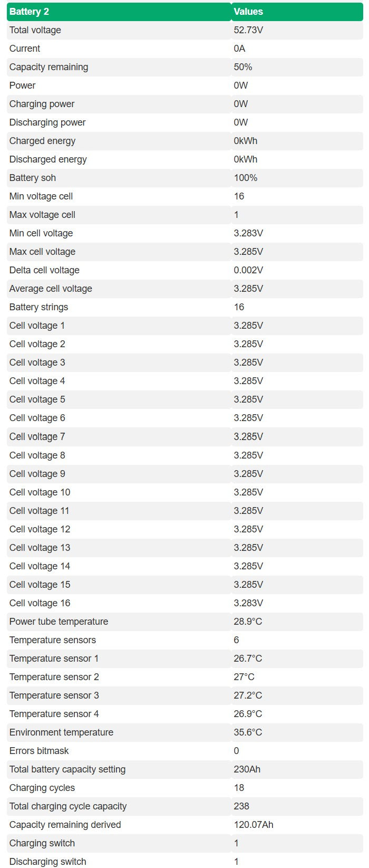
Task: Select the 50% capacity remaining value
Action: tap(243, 67)
